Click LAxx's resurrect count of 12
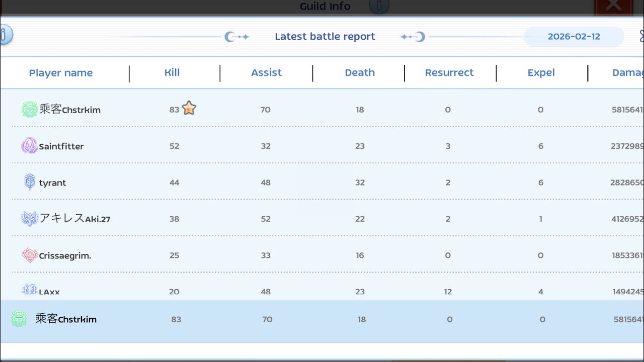The height and width of the screenshot is (362, 644). point(448,292)
